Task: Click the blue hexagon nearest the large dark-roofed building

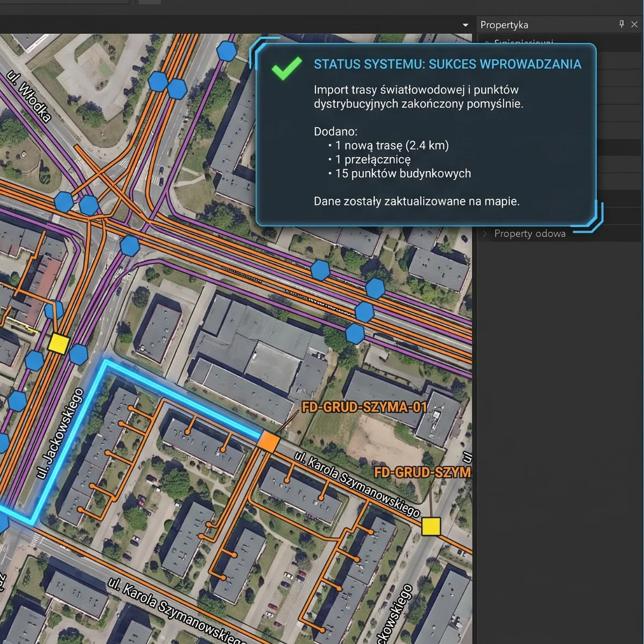Action: pos(355,333)
